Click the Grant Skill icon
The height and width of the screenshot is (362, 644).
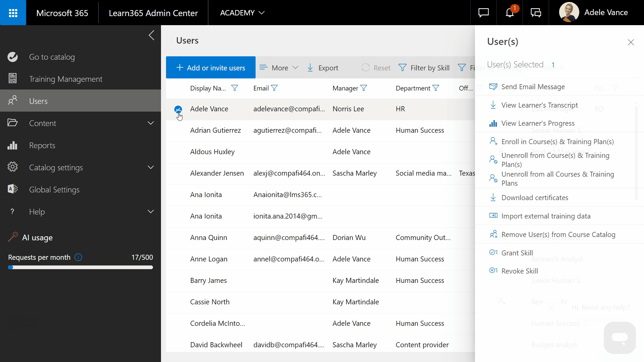(493, 252)
